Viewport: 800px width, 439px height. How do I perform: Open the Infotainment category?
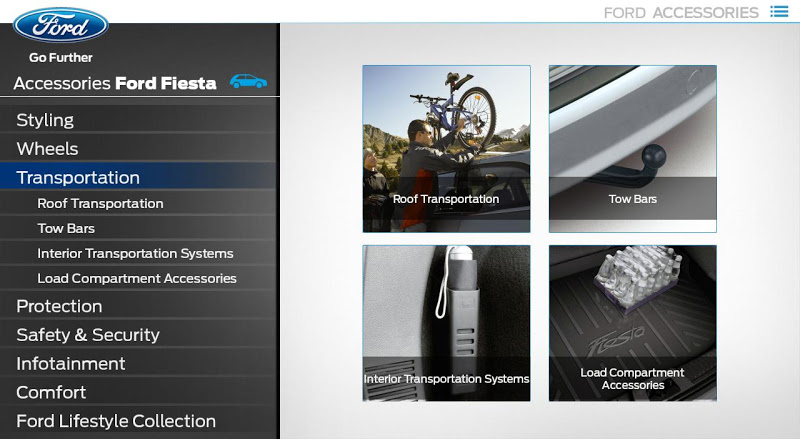point(139,363)
